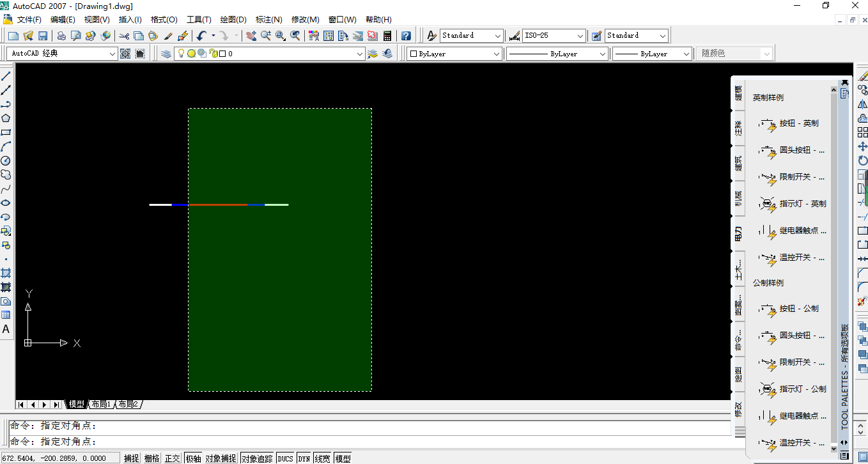Select the Rectangle drawing tool
The height and width of the screenshot is (464, 868).
pos(6,132)
